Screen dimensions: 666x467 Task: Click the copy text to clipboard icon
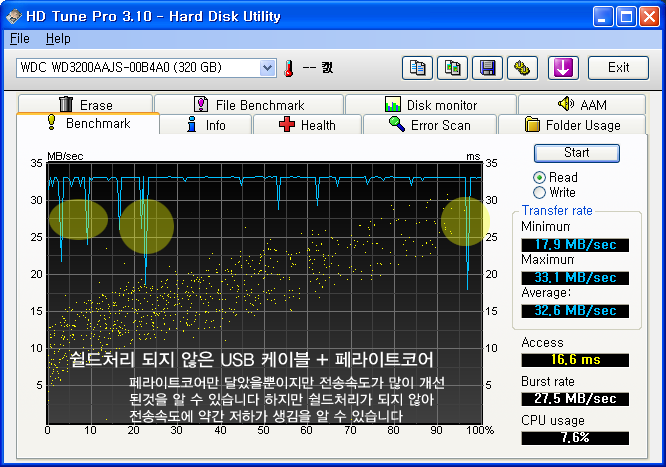(417, 68)
